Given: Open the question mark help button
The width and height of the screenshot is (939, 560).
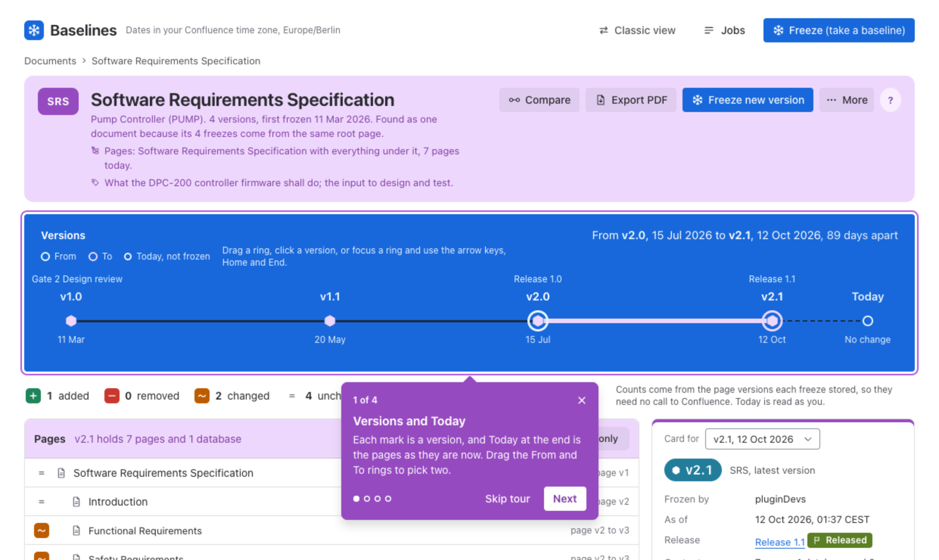Looking at the screenshot, I should (890, 100).
